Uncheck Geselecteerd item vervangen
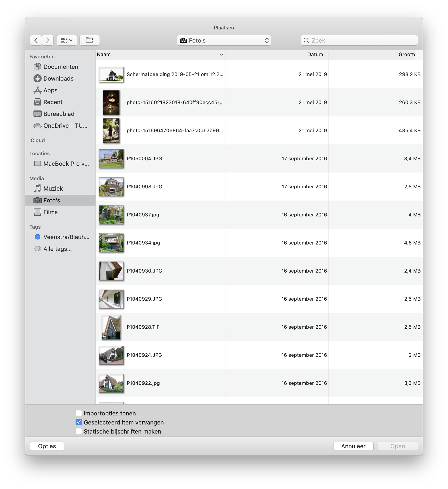 [79, 422]
